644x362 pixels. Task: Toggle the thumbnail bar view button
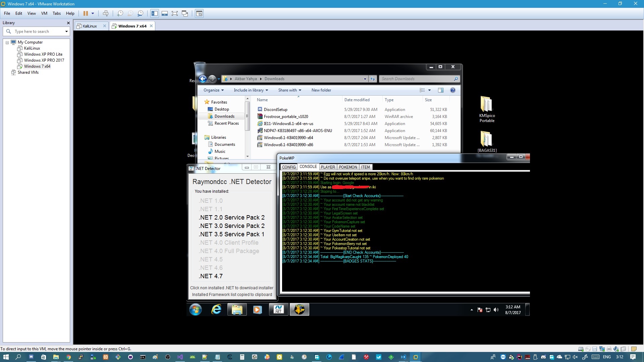[165, 13]
